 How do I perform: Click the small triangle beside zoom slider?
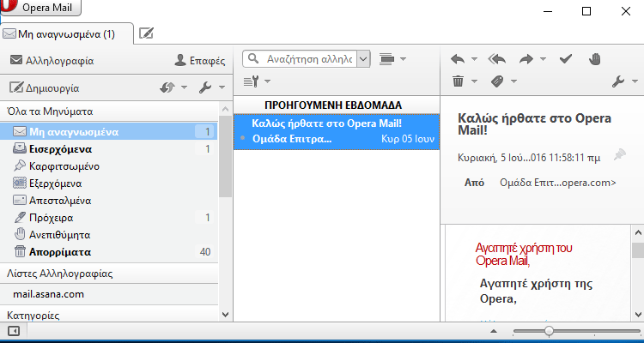(x=494, y=331)
